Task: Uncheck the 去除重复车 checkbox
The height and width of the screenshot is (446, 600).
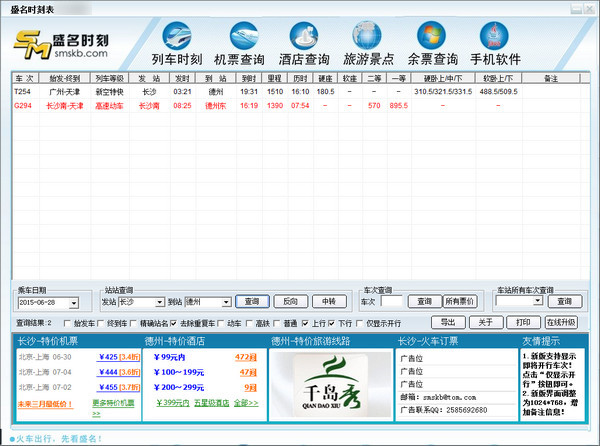Action: 175,324
